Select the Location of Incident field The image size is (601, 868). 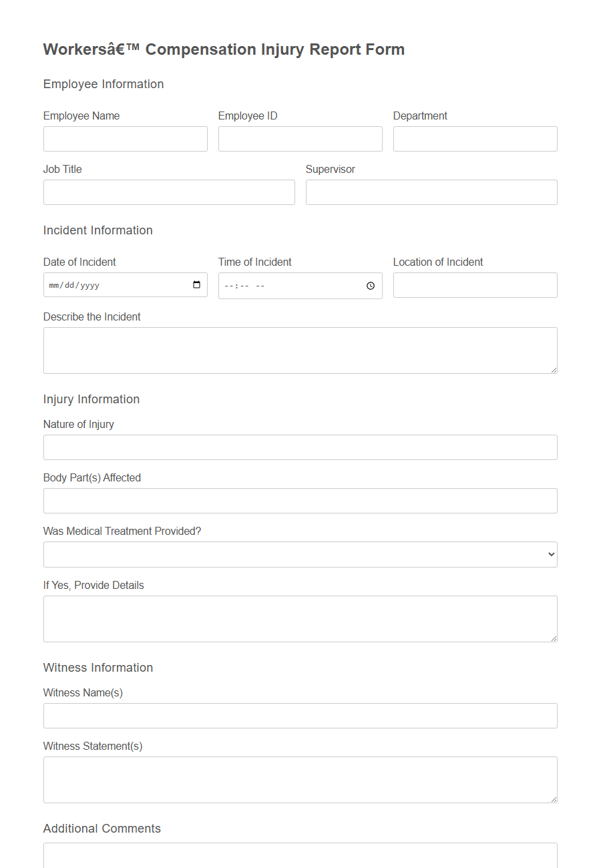pos(475,285)
